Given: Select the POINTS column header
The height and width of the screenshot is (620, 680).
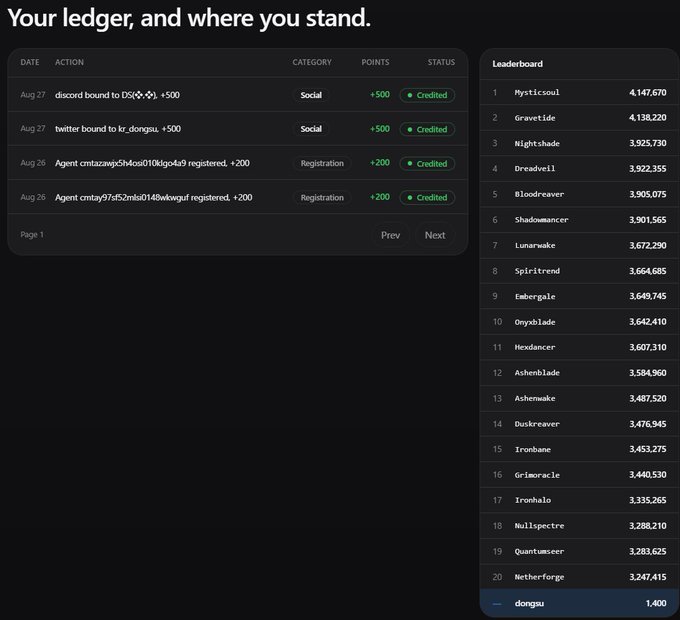Looking at the screenshot, I should [x=375, y=62].
